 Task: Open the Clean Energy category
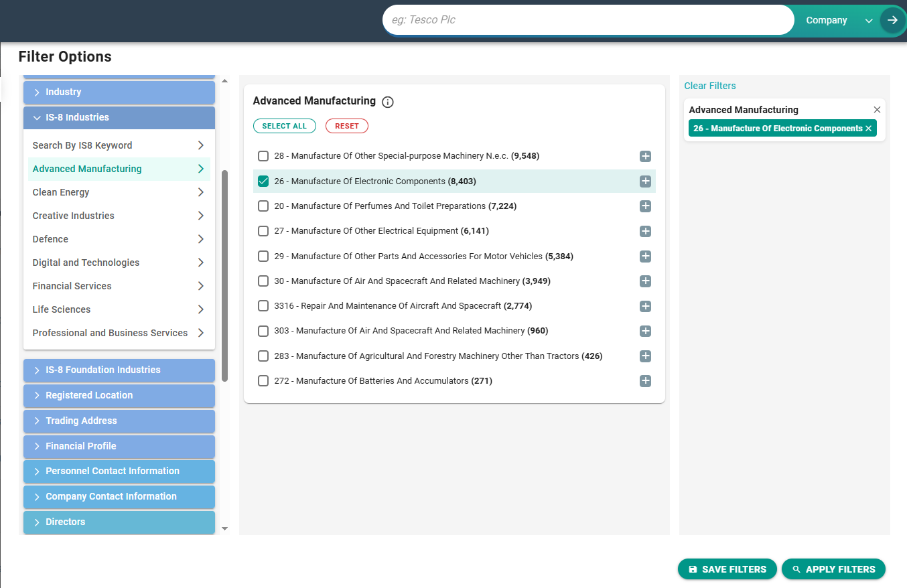coord(118,192)
